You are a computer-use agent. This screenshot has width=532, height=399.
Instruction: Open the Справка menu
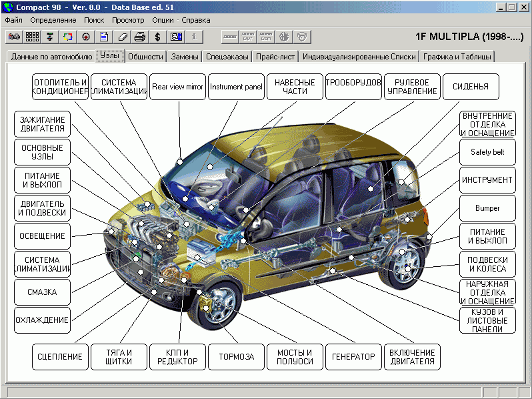pyautogui.click(x=196, y=20)
